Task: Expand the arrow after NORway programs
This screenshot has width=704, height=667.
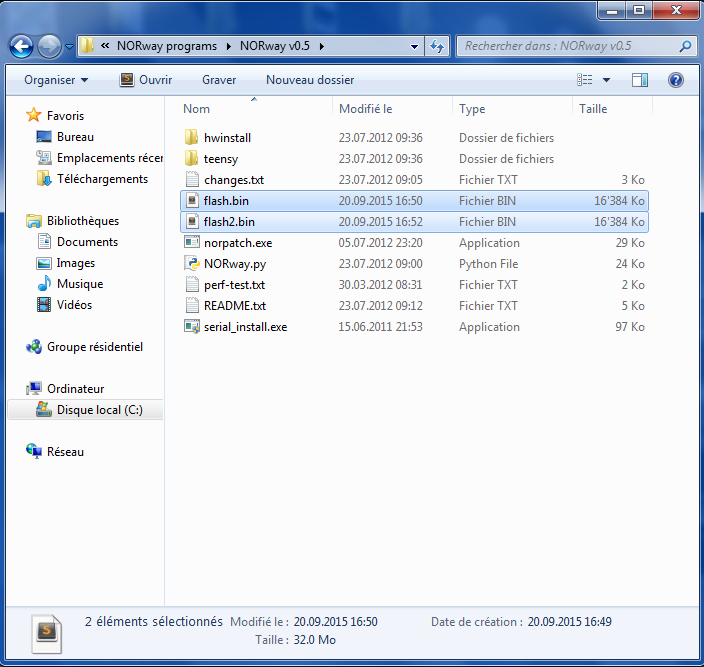Action: (x=229, y=46)
